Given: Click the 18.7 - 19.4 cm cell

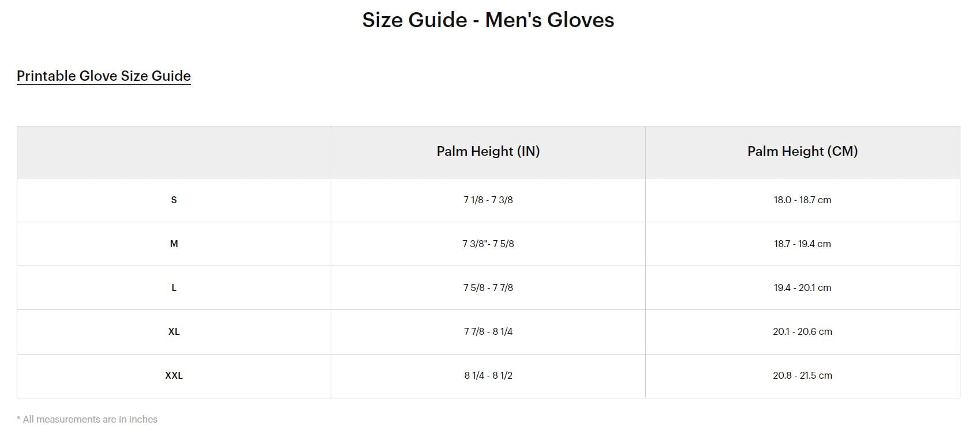Looking at the screenshot, I should point(802,244).
